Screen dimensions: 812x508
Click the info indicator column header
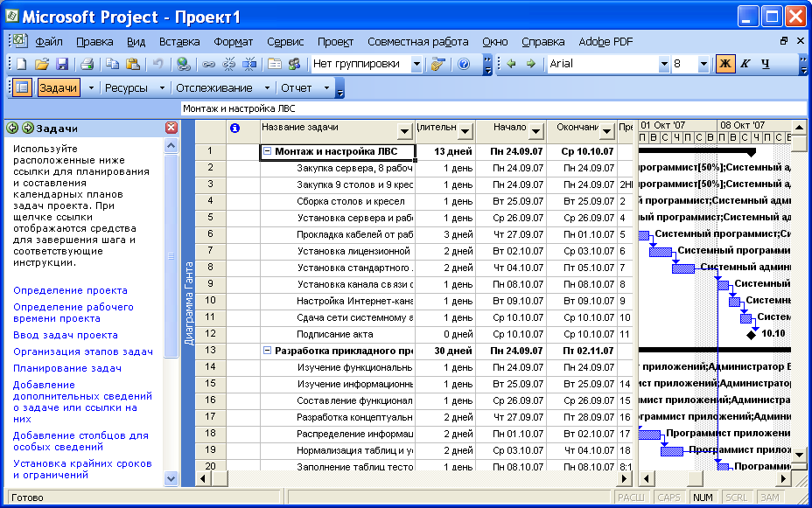[234, 129]
